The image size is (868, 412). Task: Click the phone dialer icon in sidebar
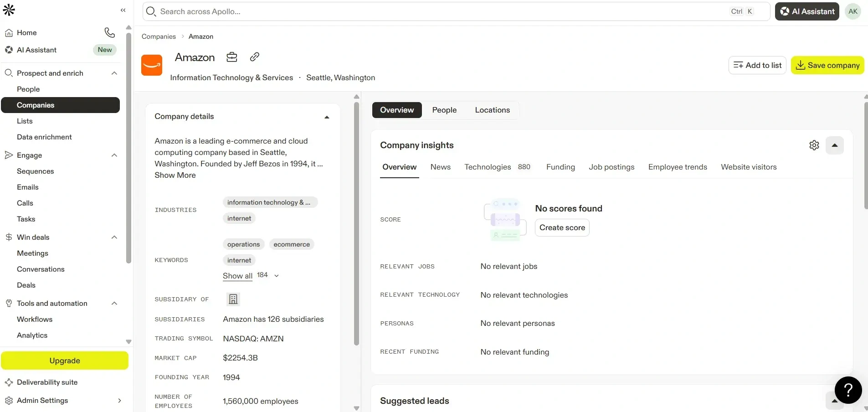[x=109, y=32]
